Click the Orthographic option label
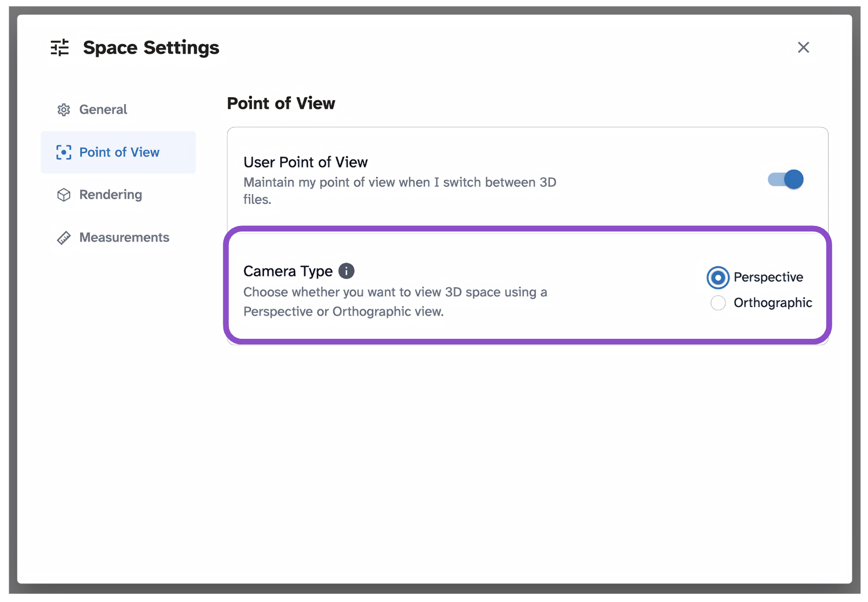 (773, 303)
